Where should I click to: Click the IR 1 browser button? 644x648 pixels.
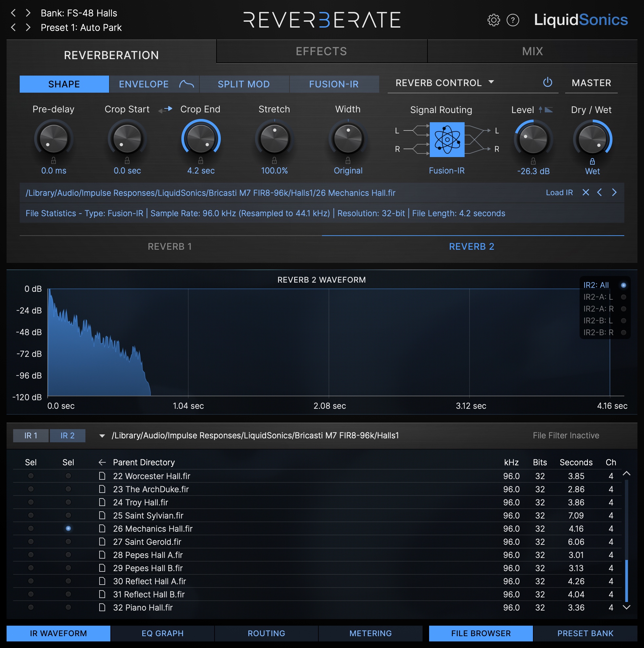pyautogui.click(x=31, y=436)
